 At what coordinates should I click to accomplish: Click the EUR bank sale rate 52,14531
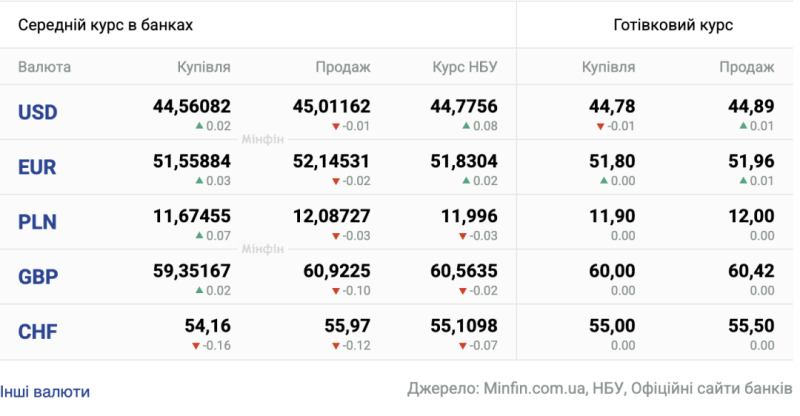pyautogui.click(x=331, y=161)
